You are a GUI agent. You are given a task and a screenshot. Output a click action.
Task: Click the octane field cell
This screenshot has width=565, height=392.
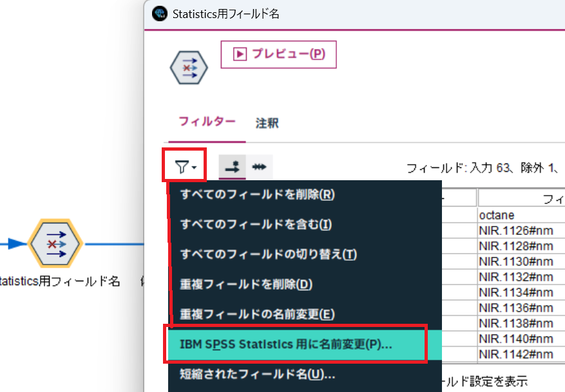[x=521, y=215]
